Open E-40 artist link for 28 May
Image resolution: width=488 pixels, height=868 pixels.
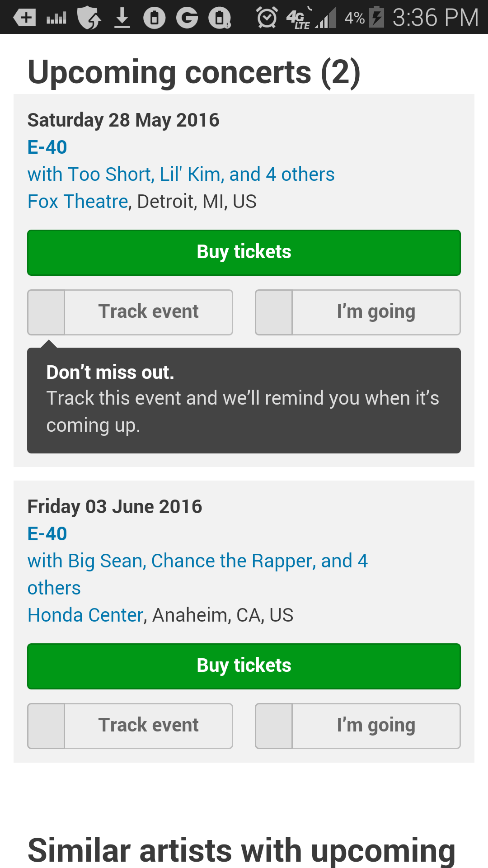47,147
